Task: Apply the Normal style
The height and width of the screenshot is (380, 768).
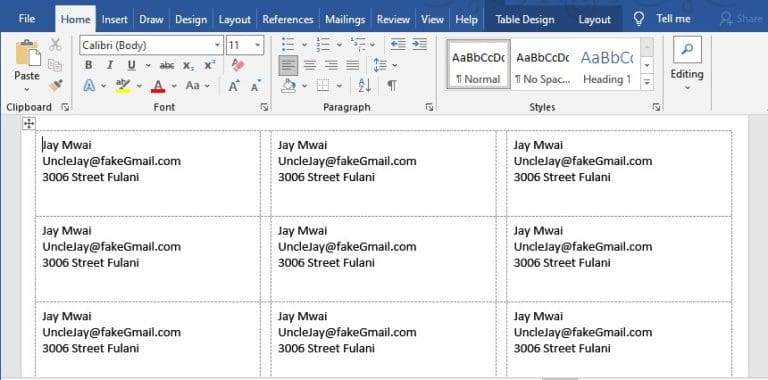Action: [479, 65]
